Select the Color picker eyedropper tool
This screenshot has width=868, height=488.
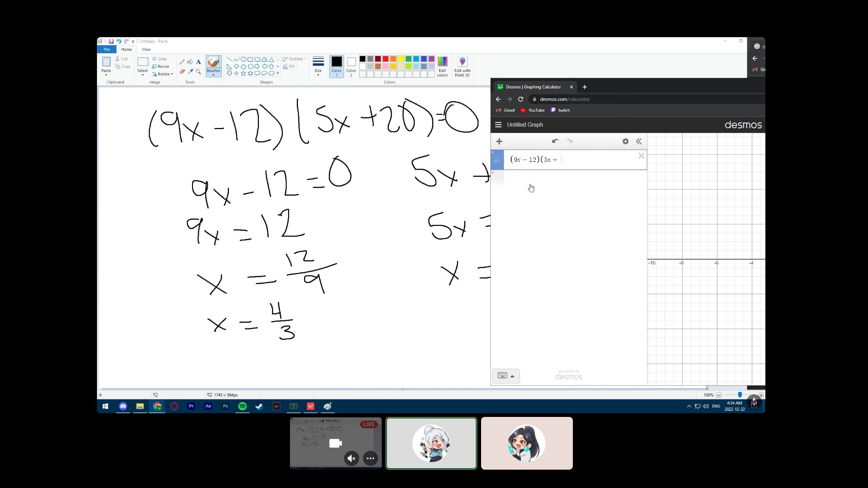[190, 72]
